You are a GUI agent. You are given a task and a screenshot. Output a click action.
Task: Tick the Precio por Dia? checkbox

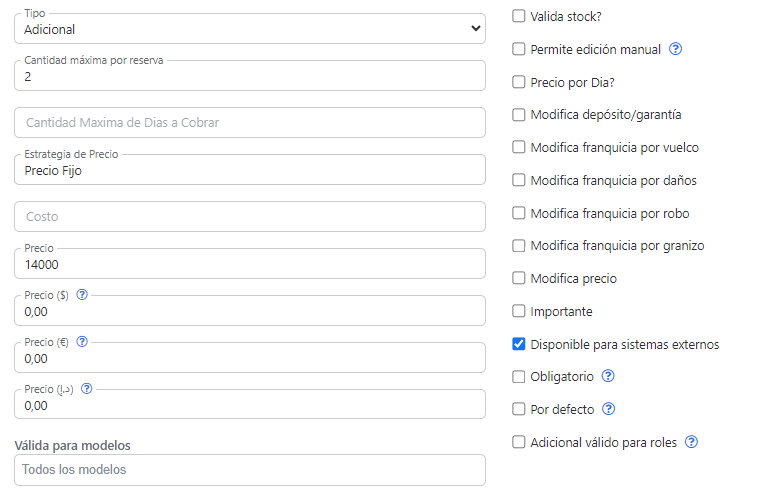[x=518, y=82]
